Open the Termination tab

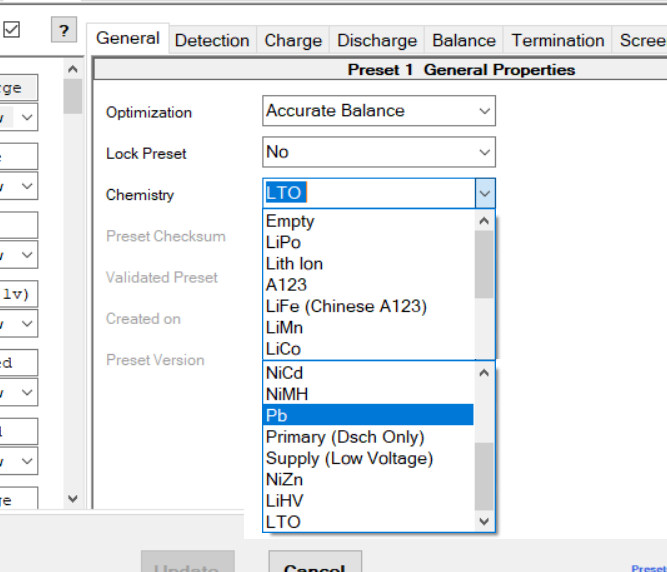coord(558,40)
